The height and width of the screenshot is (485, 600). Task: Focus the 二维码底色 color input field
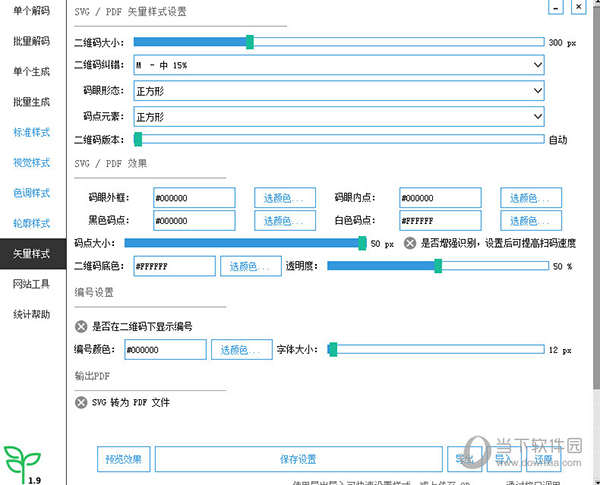tap(174, 266)
